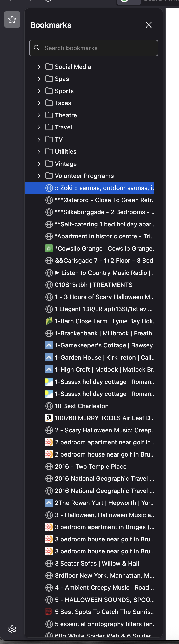Open the 2016 - Two Temple Place bookmark
This screenshot has width=179, height=644.
tap(91, 467)
